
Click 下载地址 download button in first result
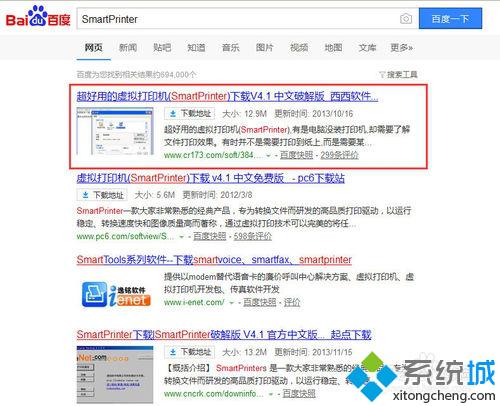[190, 114]
